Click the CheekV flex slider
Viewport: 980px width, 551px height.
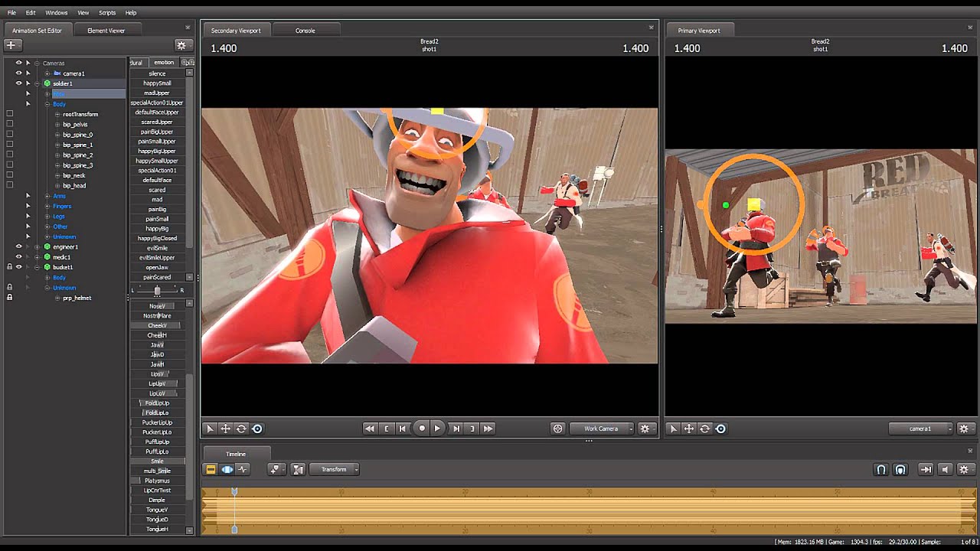pos(157,326)
